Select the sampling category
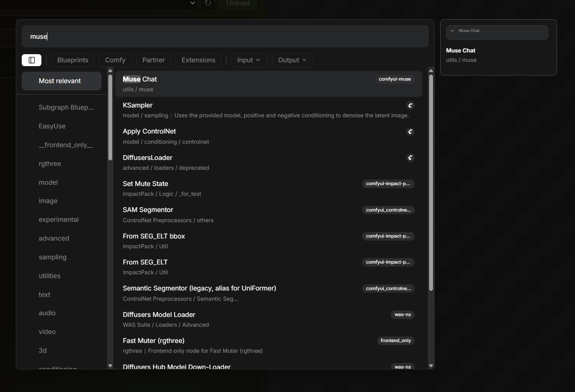Screen dimensions: 575x392 pyautogui.click(x=61, y=257)
